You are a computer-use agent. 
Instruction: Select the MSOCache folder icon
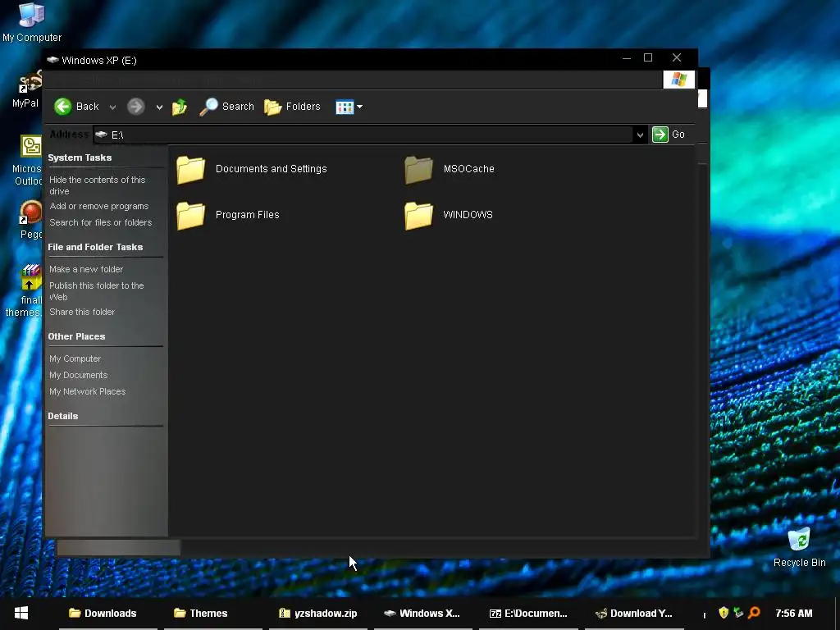coord(418,169)
